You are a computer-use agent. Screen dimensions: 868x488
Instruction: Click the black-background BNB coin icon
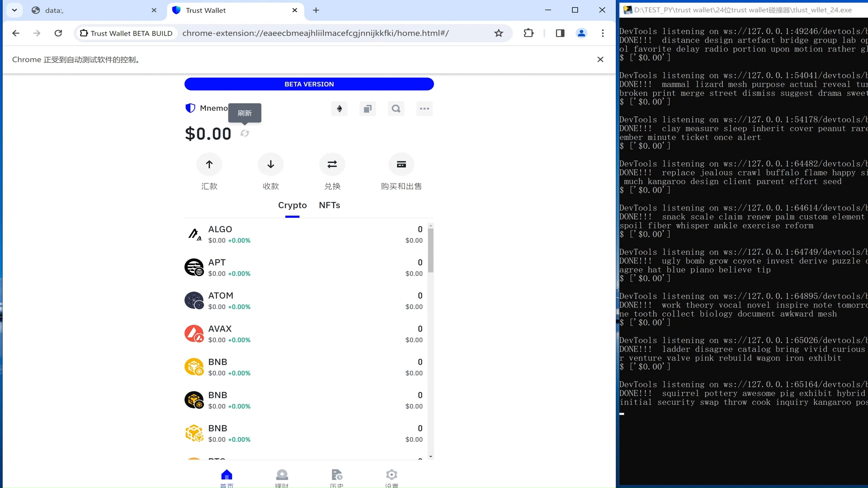tap(194, 400)
